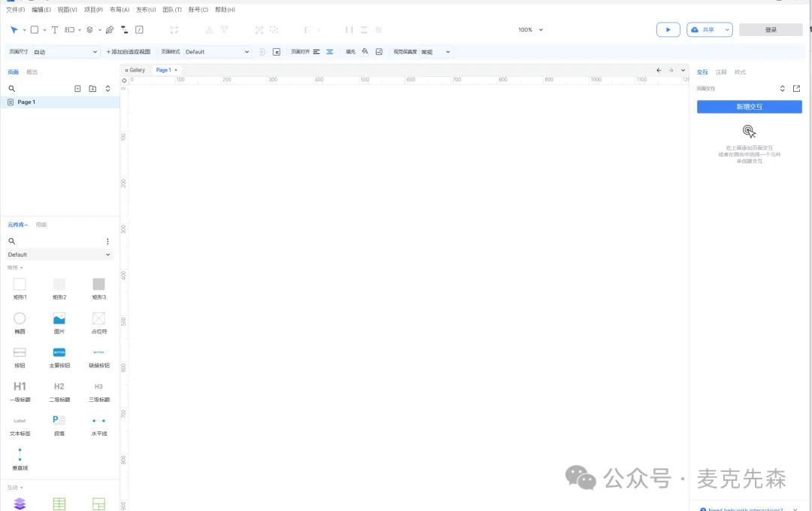The height and width of the screenshot is (511, 812).
Task: Switch to the 交互 tab
Action: 702,72
